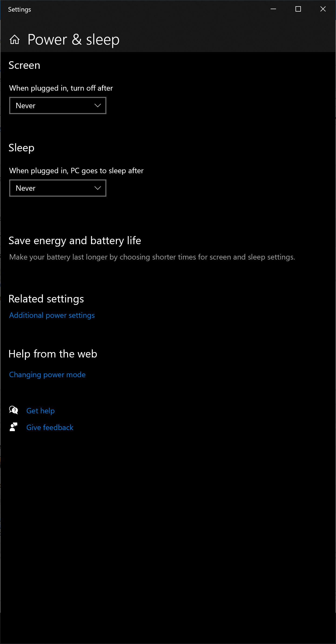
Task: Maximize the Settings window
Action: coord(298,9)
